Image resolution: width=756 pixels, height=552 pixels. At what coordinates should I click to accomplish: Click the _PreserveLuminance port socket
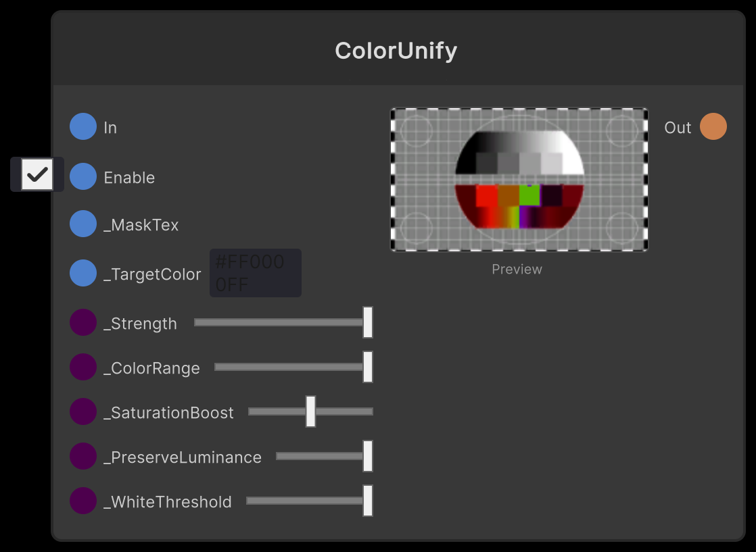point(83,456)
